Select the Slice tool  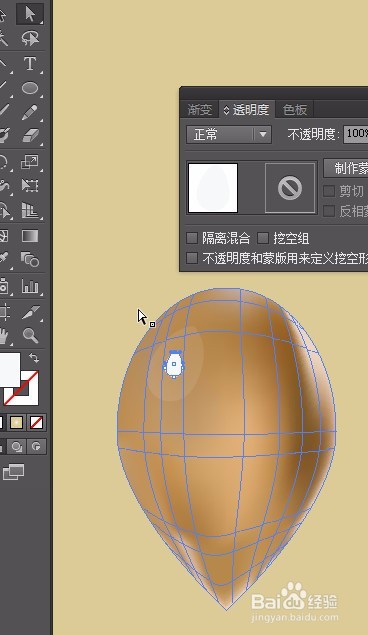click(30, 312)
